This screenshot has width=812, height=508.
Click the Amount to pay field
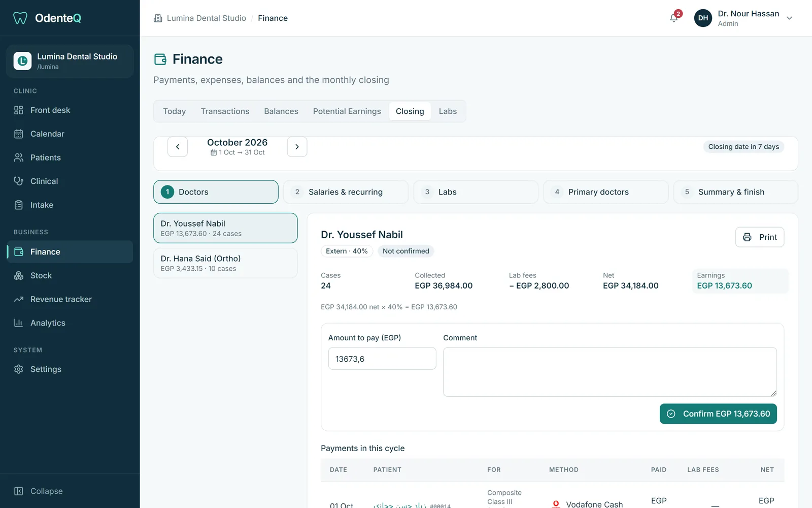click(x=382, y=359)
